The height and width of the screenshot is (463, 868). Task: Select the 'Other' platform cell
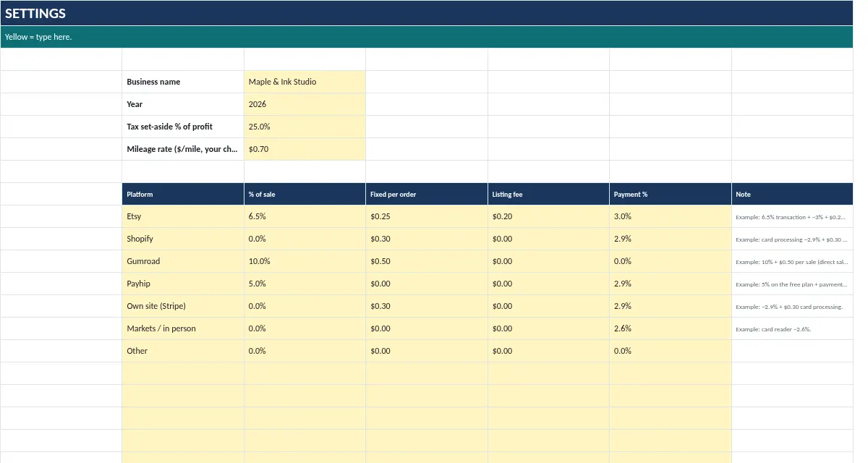pos(183,351)
